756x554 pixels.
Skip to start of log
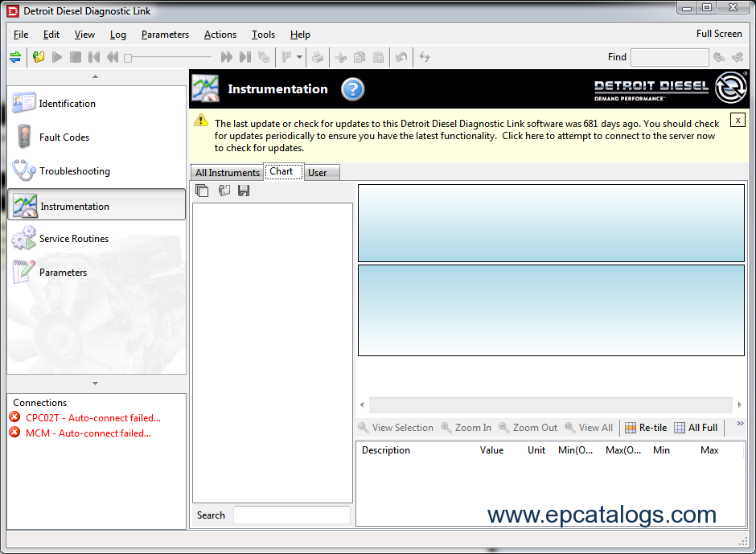tap(94, 57)
